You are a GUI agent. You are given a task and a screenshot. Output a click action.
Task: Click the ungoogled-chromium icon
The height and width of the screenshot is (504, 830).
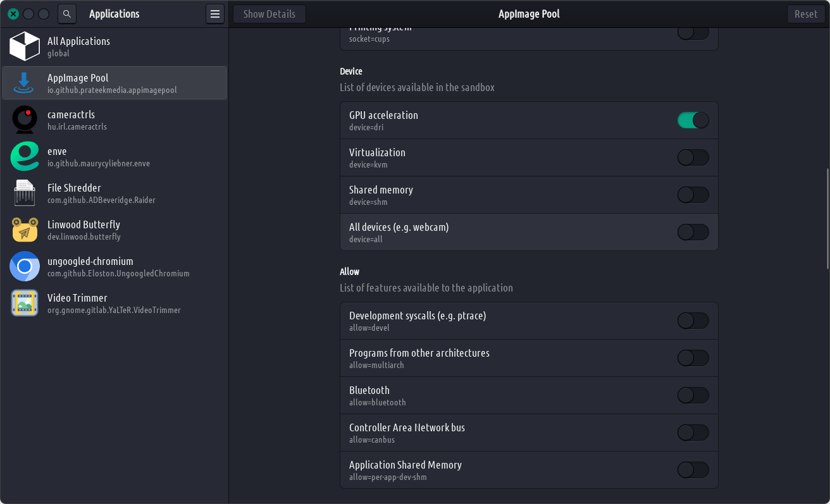tap(25, 266)
